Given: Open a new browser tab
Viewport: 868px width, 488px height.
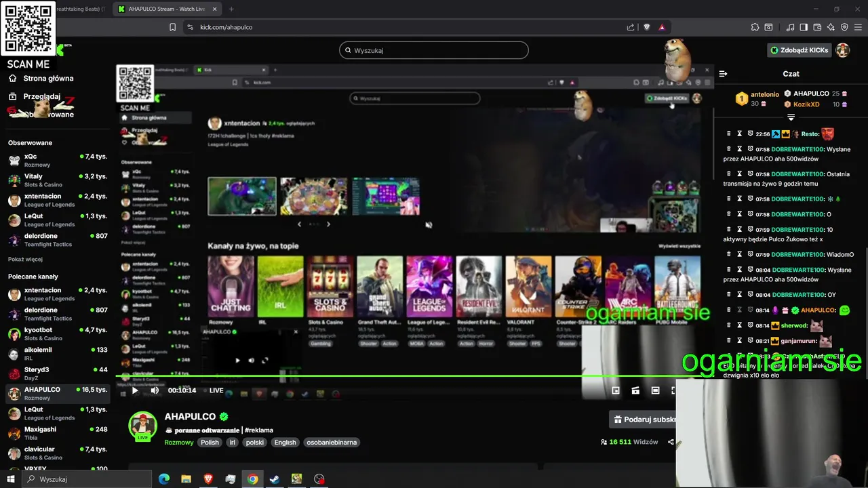Looking at the screenshot, I should (x=231, y=9).
